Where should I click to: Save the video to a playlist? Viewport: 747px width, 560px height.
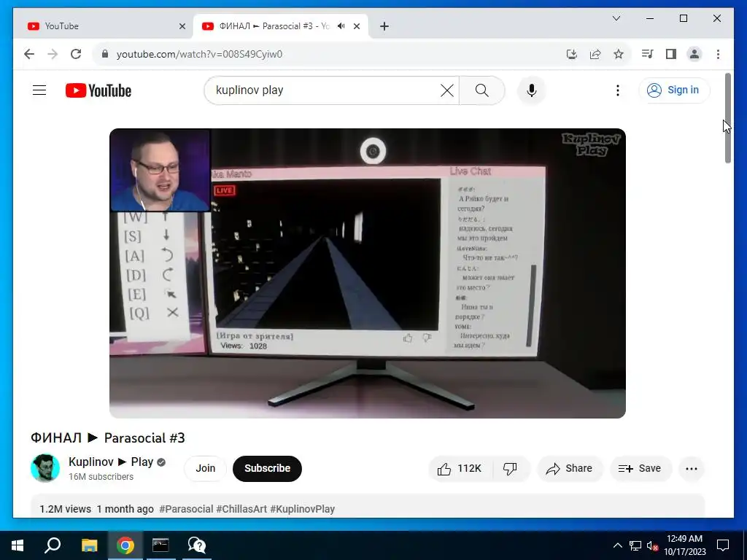[x=640, y=469]
